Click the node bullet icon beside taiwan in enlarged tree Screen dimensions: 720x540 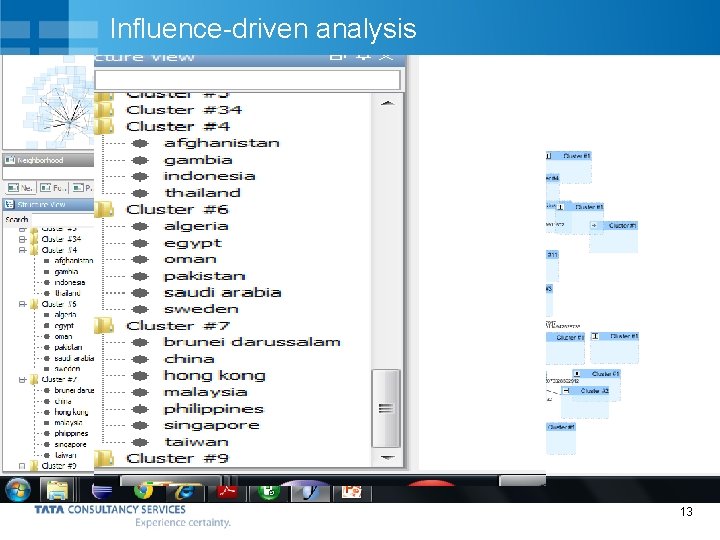(x=140, y=442)
